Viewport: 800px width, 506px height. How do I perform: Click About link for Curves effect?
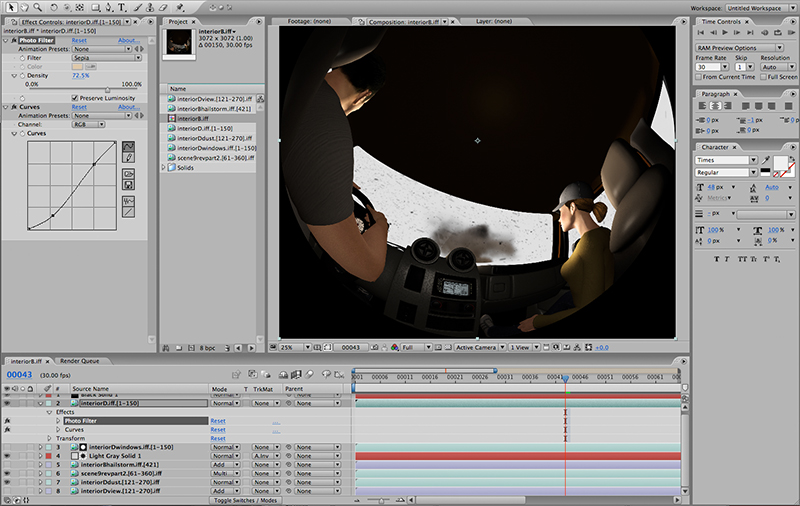tap(128, 107)
